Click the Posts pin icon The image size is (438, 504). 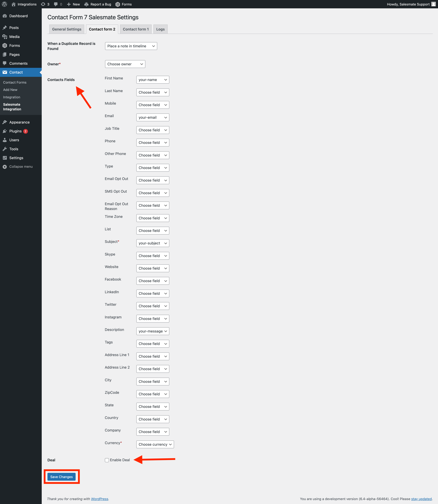5,28
